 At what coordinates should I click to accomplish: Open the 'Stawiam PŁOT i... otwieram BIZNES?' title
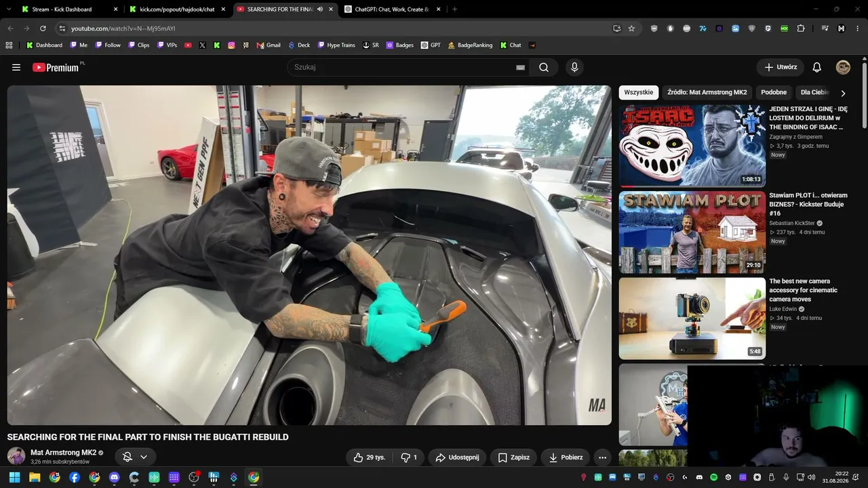pos(808,204)
